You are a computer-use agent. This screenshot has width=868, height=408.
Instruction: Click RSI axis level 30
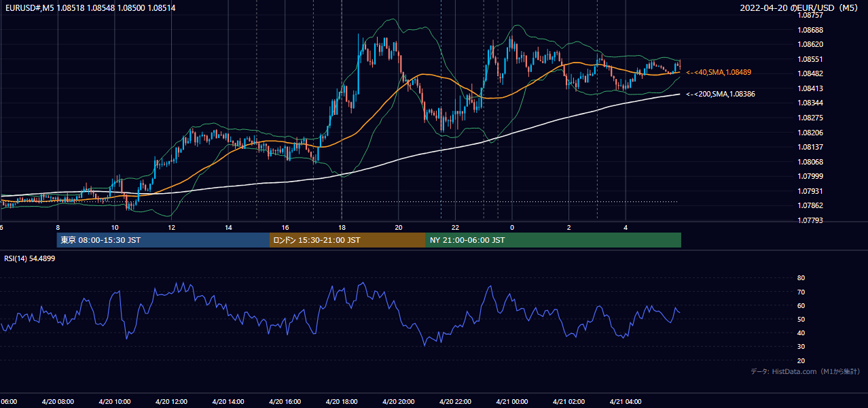801,347
